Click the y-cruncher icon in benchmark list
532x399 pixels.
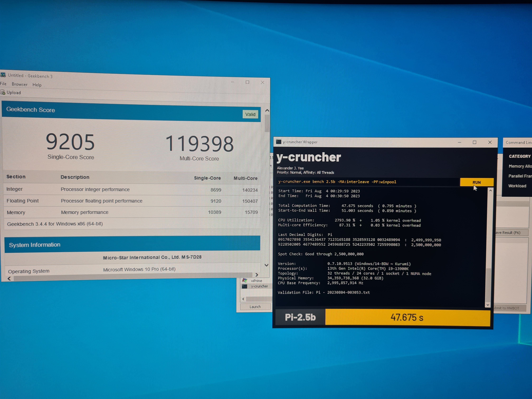click(x=245, y=286)
